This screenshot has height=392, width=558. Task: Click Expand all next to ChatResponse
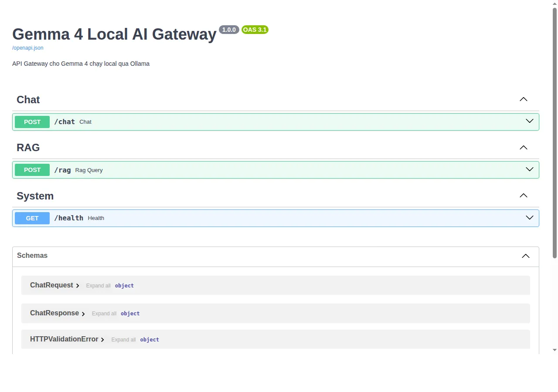point(104,314)
